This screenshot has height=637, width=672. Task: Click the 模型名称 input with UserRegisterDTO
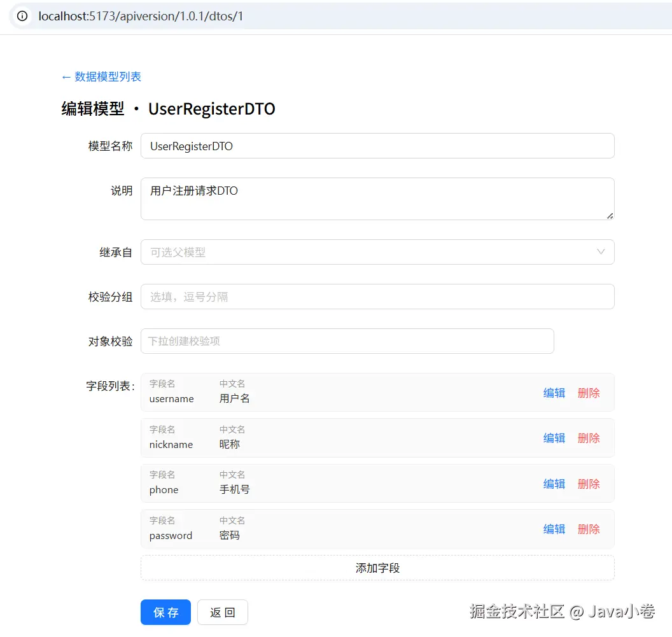click(377, 146)
